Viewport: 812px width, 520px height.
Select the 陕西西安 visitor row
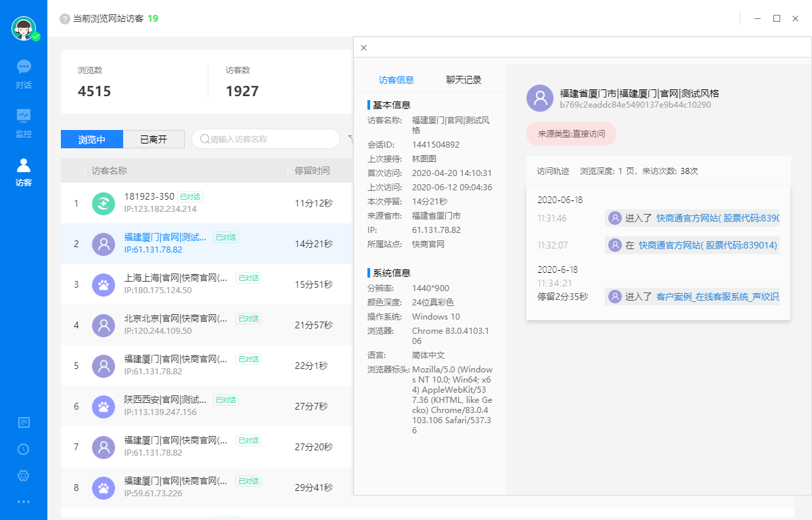164,406
